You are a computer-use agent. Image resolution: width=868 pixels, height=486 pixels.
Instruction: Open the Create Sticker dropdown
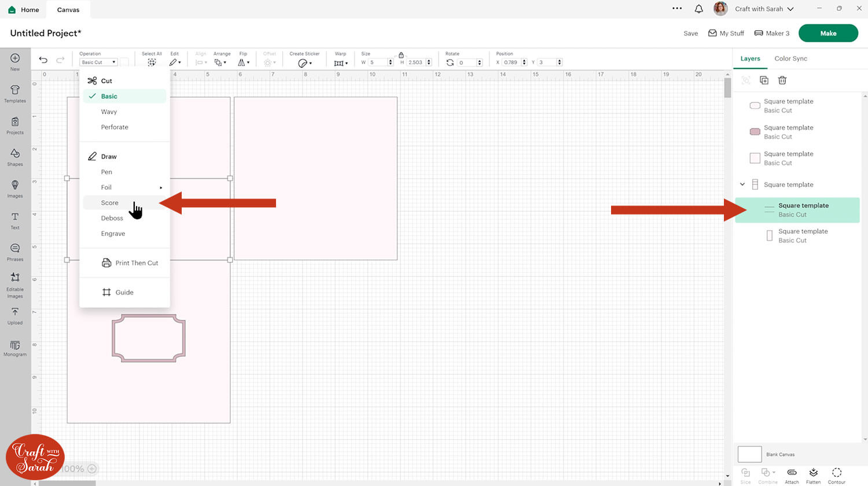coord(304,62)
